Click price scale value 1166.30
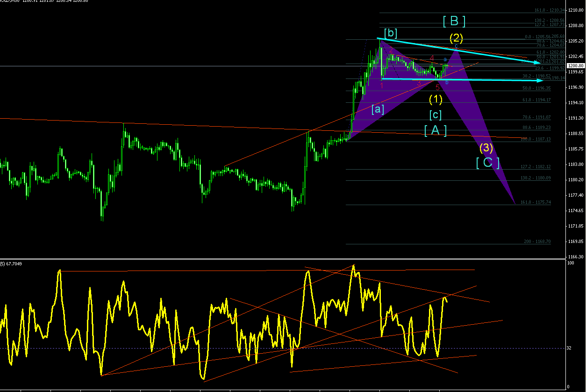586x392 pixels. pyautogui.click(x=577, y=257)
